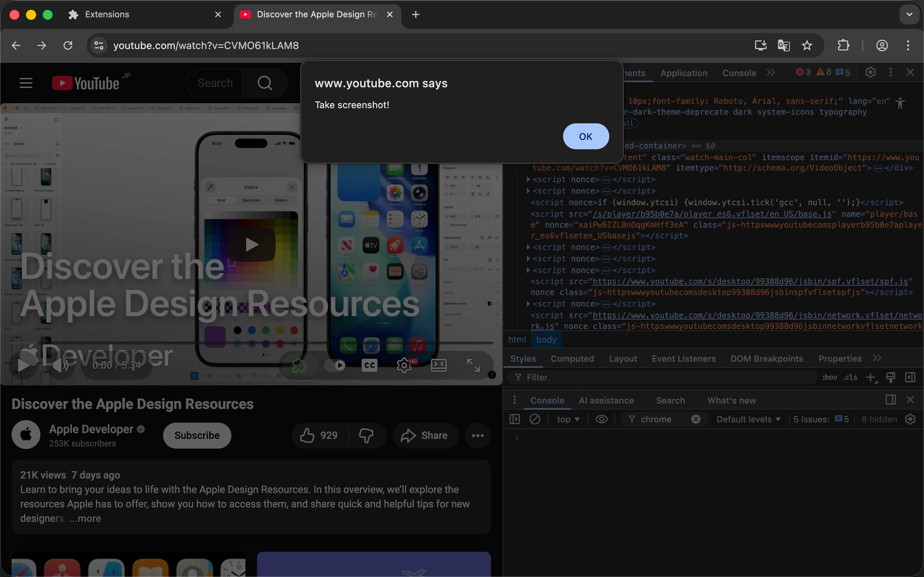Click the console sidebar toggle icon
This screenshot has height=577, width=924.
coord(514,419)
